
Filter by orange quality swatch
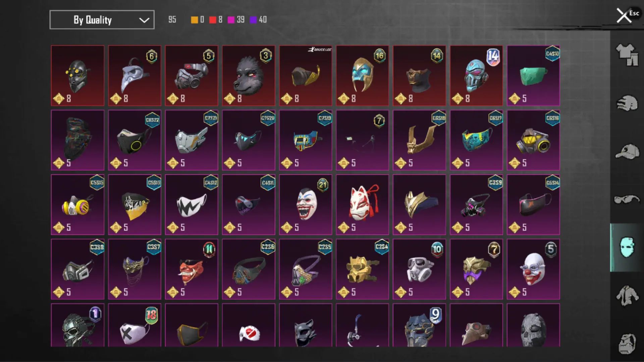pos(194,20)
